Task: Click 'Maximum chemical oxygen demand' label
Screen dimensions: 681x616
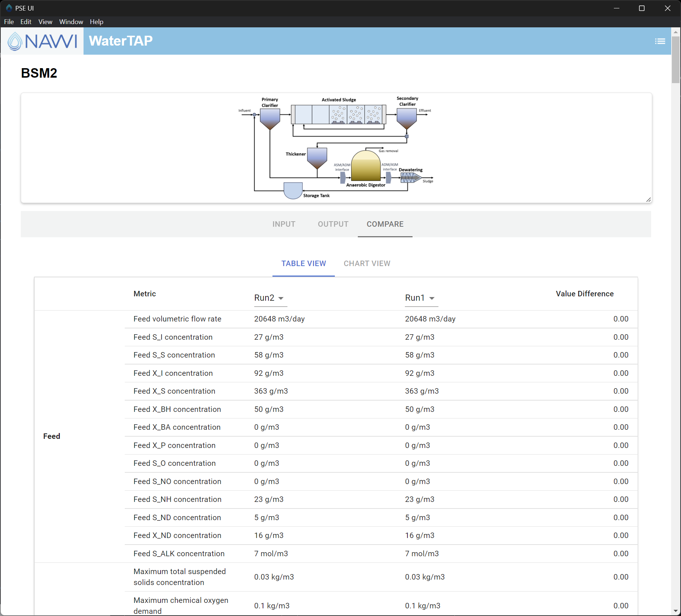Action: [181, 606]
